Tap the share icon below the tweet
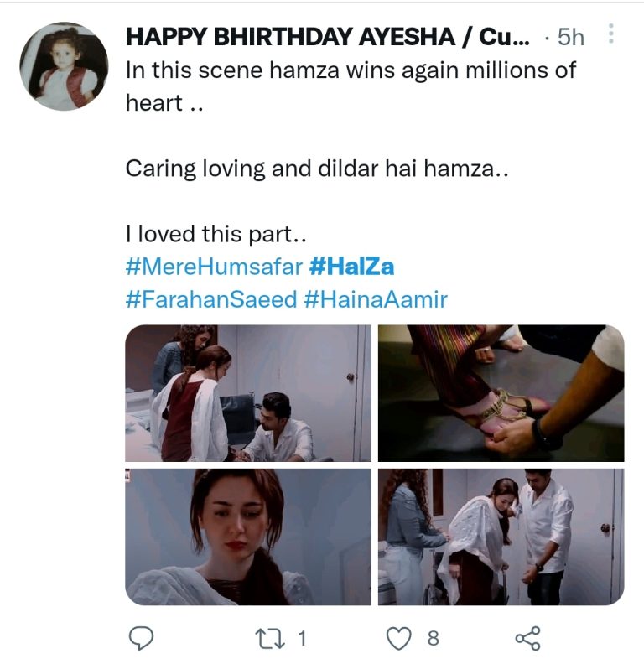Image resolution: width=644 pixels, height=664 pixels. (x=528, y=639)
